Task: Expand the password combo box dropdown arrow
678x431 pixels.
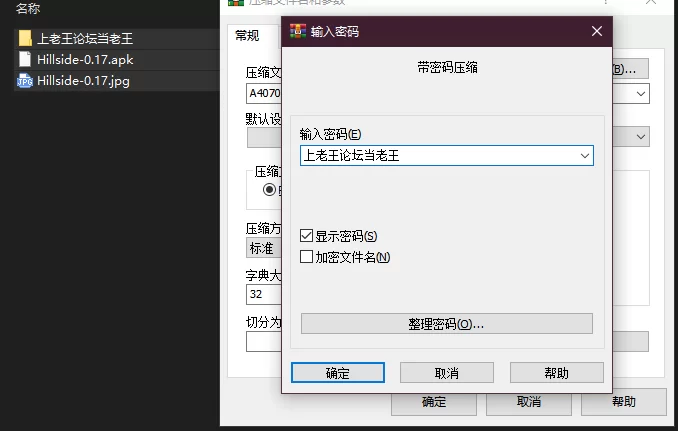Action: tap(585, 156)
